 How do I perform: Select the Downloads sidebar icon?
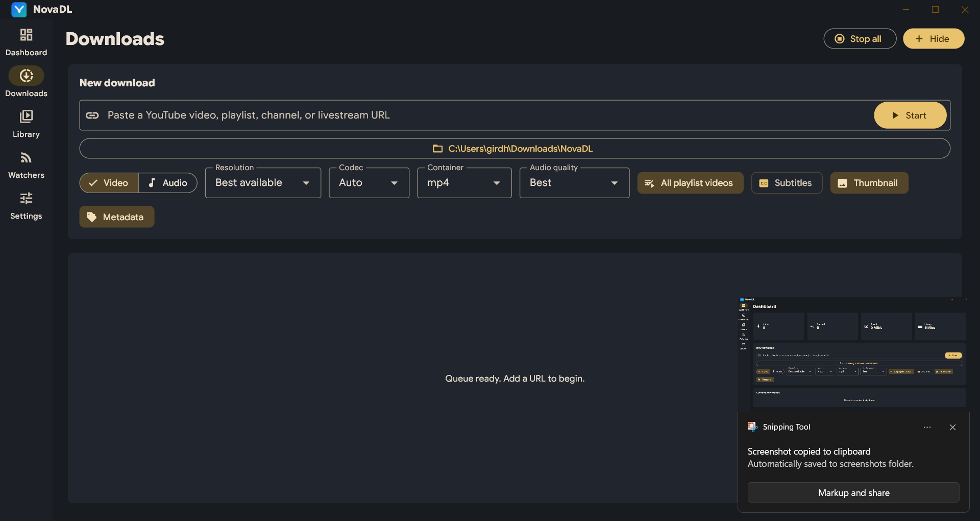(x=26, y=76)
